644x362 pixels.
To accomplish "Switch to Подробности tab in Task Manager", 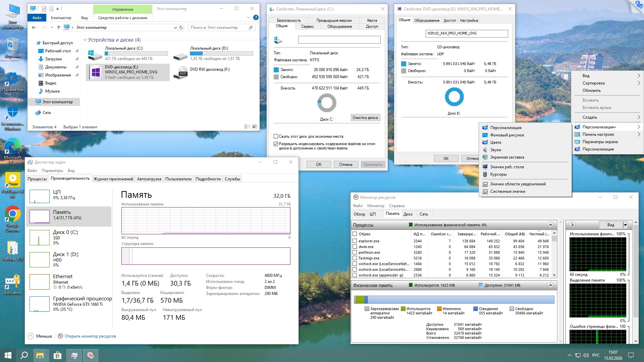I will point(208,179).
